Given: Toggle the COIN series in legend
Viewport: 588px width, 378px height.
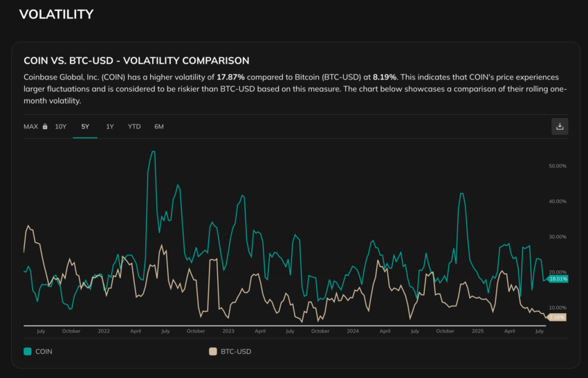Looking at the screenshot, I should tap(38, 352).
